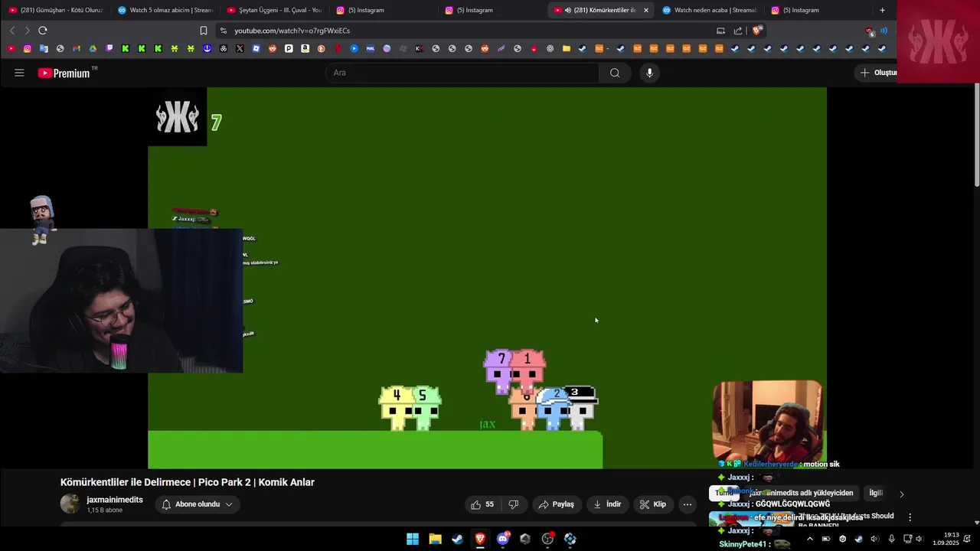This screenshot has height=551, width=980.
Task: Open notification bell in taskbar
Action: (968, 539)
